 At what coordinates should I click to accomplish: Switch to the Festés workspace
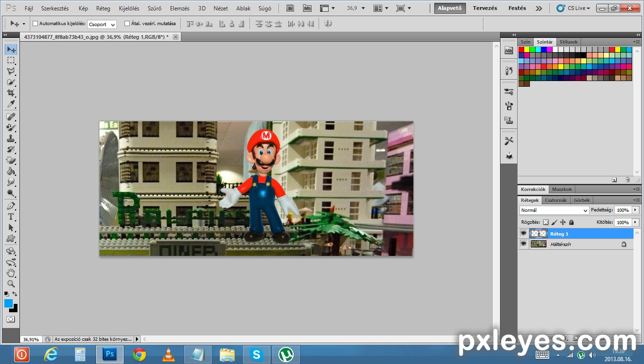point(517,8)
